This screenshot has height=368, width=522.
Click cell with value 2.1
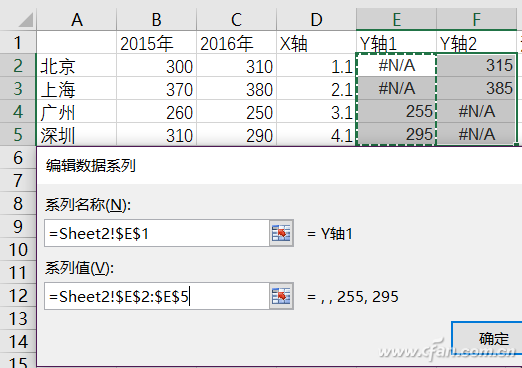[x=316, y=88]
